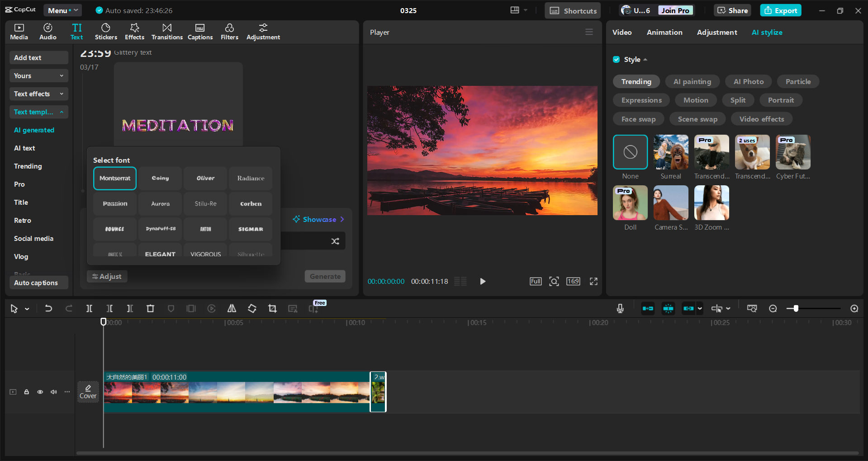Open the Menu dropdown
The image size is (868, 461).
click(62, 10)
